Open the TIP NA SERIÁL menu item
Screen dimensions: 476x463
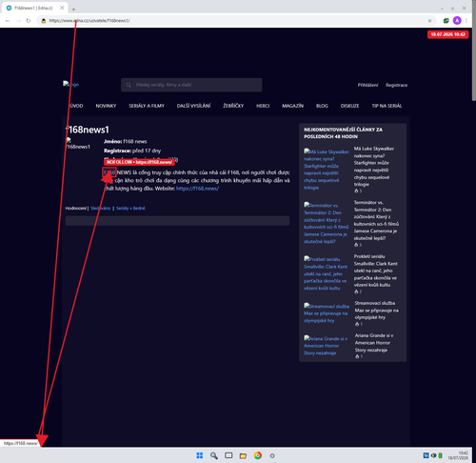click(x=387, y=106)
